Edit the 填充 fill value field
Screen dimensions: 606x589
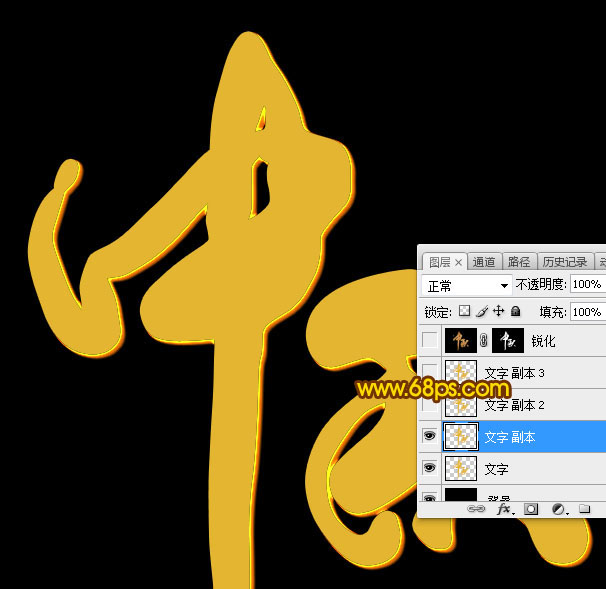click(x=587, y=312)
